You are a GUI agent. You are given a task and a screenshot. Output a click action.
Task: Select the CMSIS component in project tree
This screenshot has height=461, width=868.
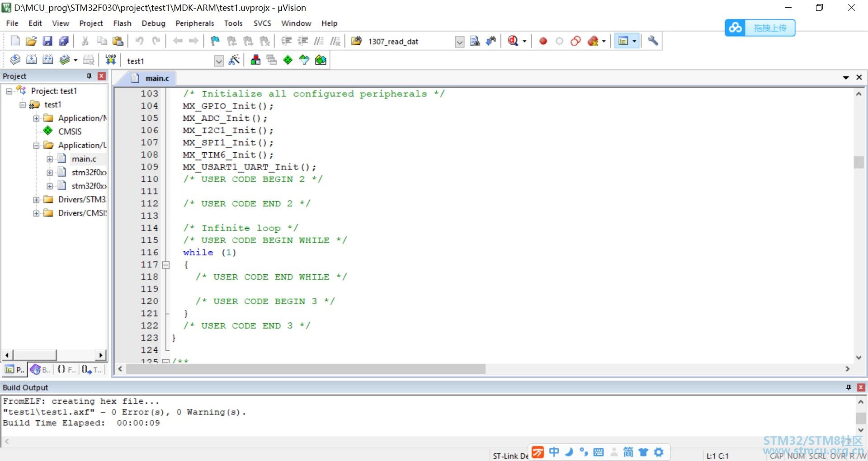coord(70,132)
